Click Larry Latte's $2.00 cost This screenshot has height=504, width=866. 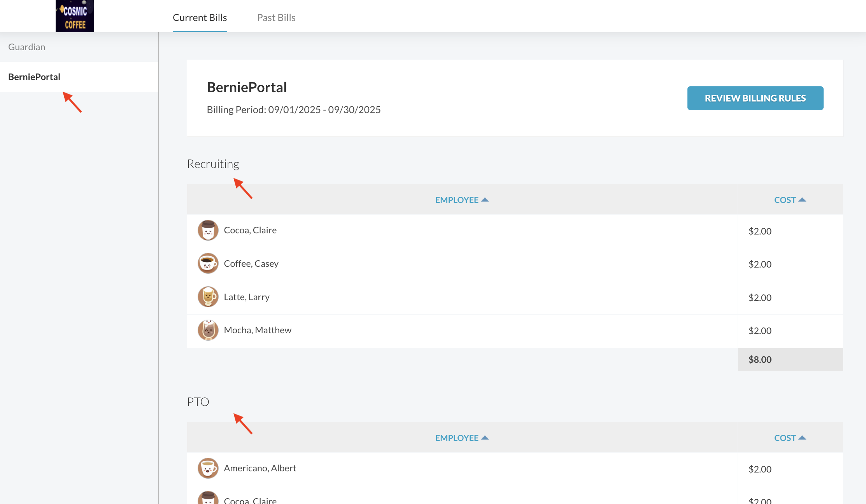click(760, 298)
